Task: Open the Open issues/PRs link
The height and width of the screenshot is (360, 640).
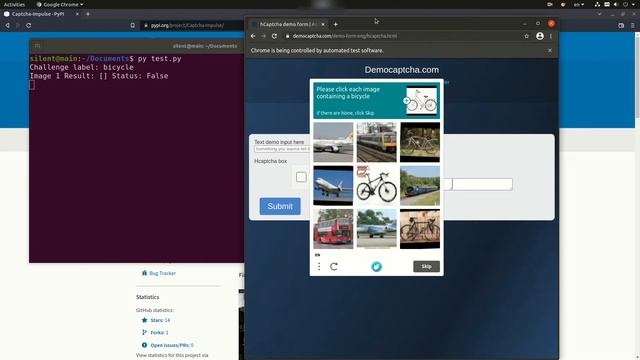Action: (x=168, y=345)
